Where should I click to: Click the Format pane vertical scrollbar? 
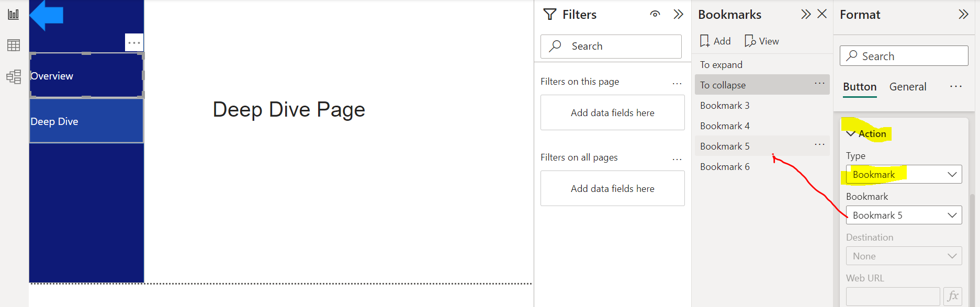coord(972,250)
